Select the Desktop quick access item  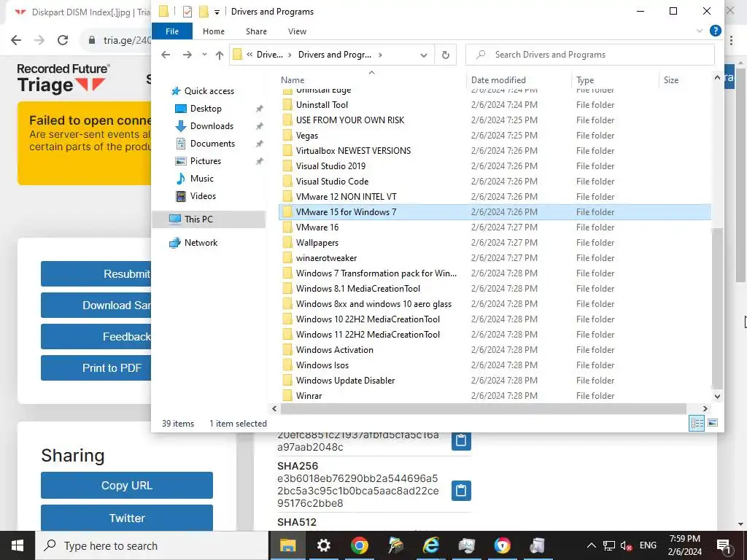click(206, 109)
